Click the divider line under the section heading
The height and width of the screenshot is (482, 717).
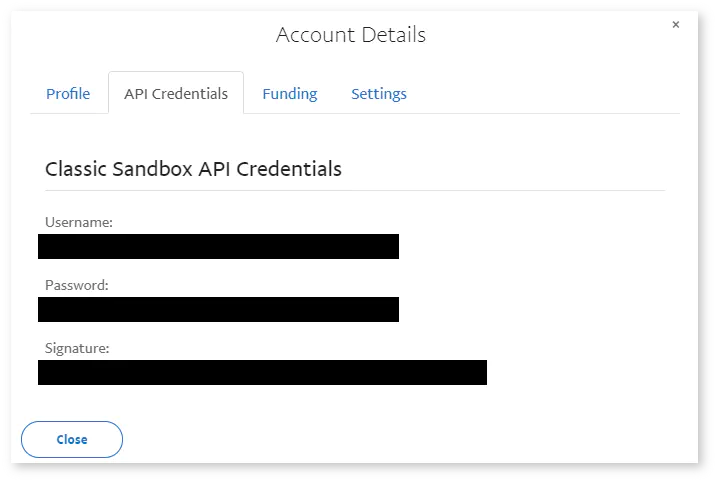(x=355, y=190)
